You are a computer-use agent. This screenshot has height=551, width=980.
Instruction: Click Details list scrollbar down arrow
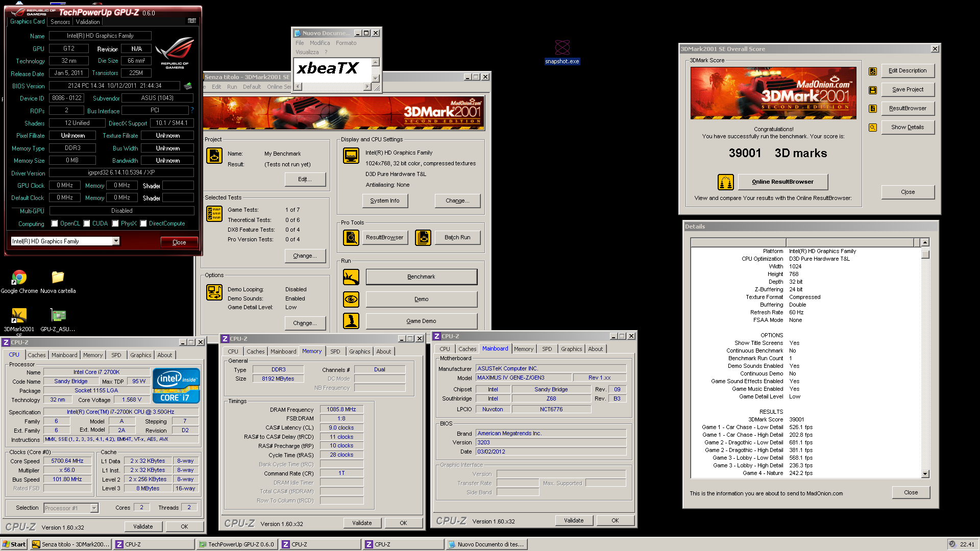tap(925, 474)
